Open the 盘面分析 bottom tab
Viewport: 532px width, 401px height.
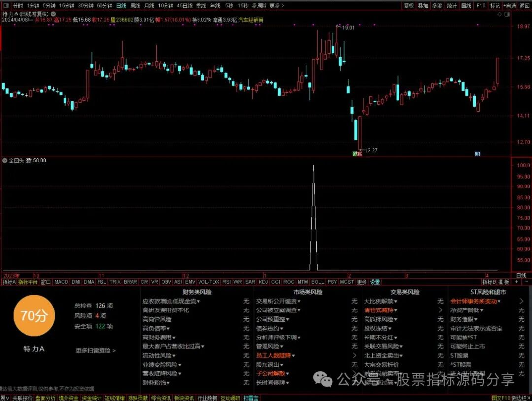coord(45,398)
